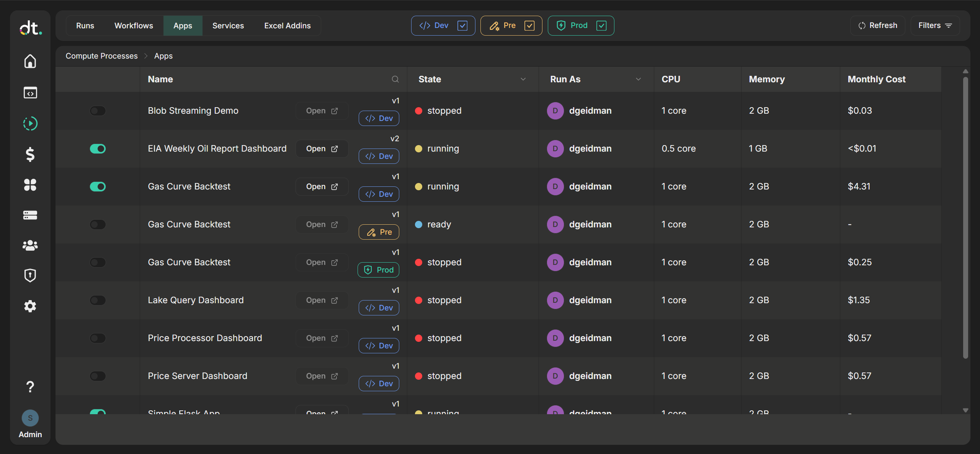Click Dev badge on Price Processor Dashboard
This screenshot has width=980, height=454.
pyautogui.click(x=379, y=346)
